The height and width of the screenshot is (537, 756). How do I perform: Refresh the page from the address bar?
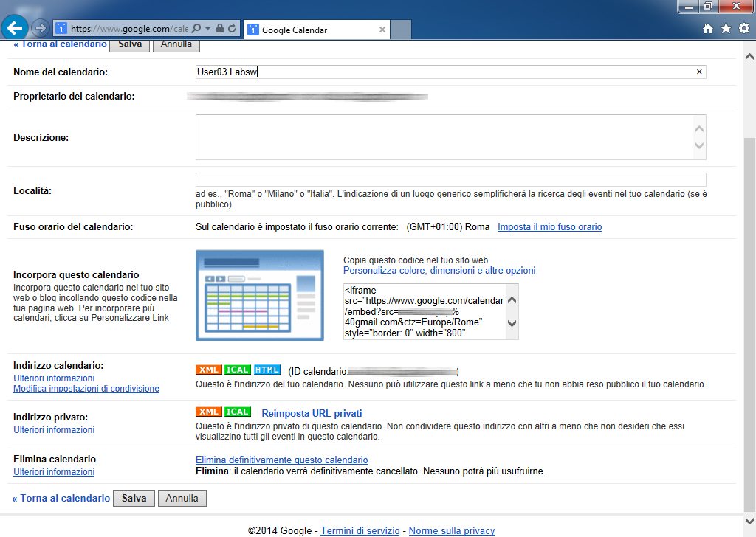tap(233, 30)
